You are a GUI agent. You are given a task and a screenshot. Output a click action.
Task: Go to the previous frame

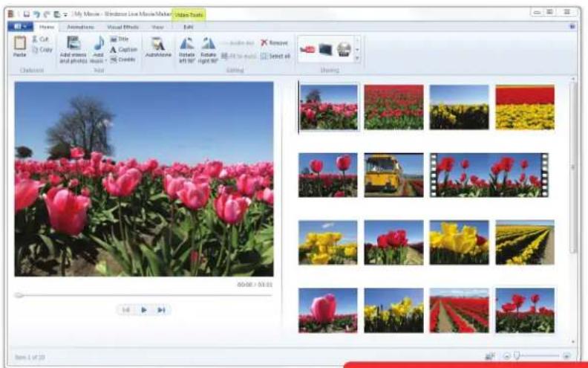pos(126,310)
